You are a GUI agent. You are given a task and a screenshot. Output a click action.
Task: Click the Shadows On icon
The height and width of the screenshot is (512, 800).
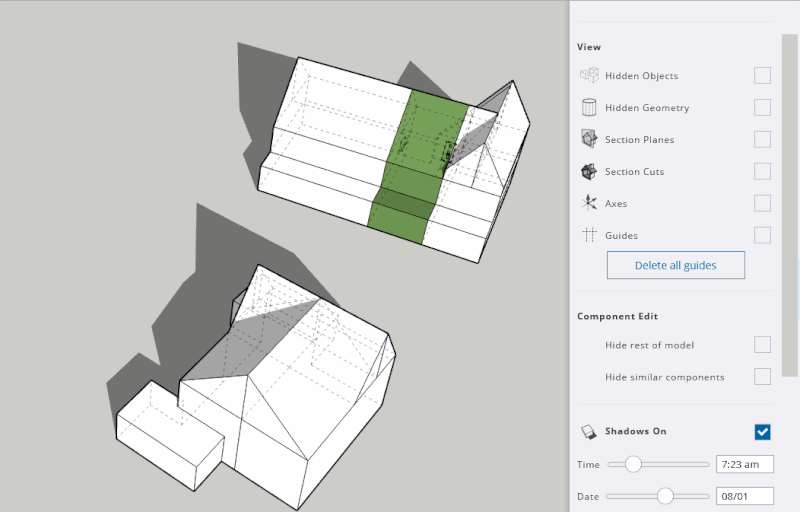(589, 431)
